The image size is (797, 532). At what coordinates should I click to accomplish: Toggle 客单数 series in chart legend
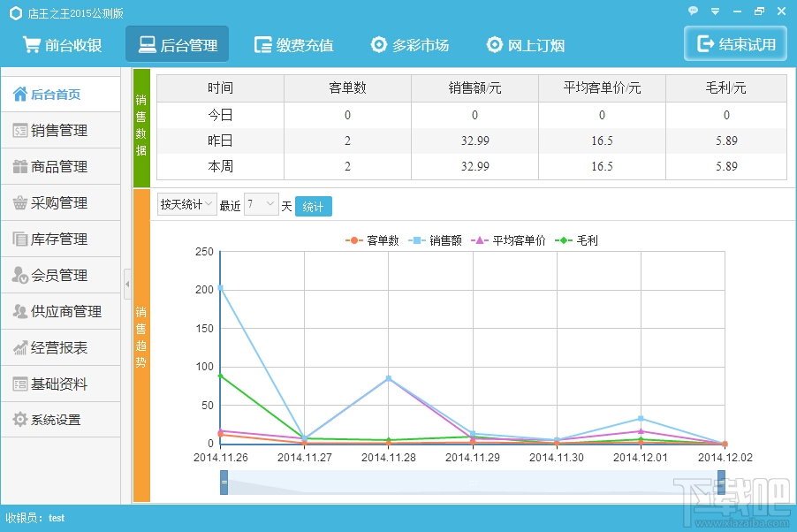372,240
